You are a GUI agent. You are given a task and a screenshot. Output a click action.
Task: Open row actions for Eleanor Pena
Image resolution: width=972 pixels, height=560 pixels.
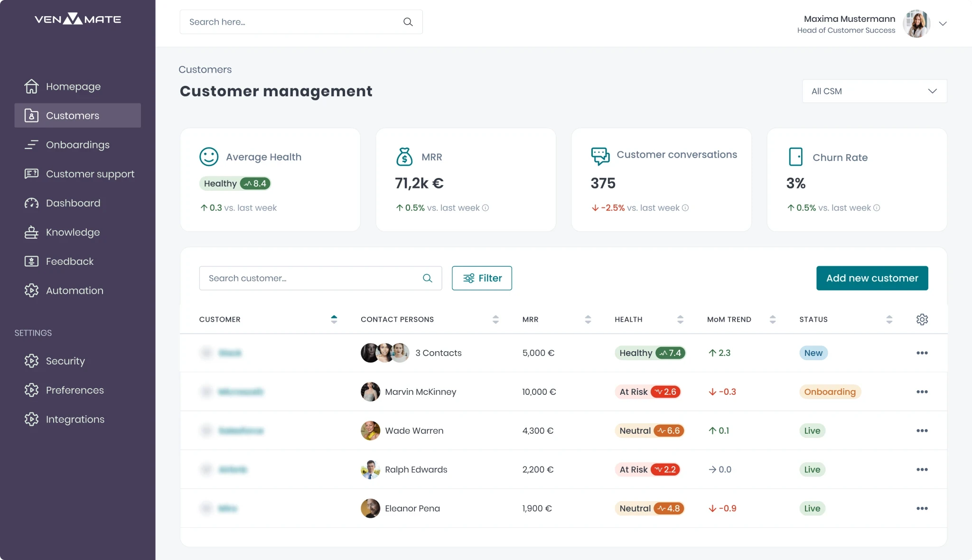pyautogui.click(x=922, y=508)
